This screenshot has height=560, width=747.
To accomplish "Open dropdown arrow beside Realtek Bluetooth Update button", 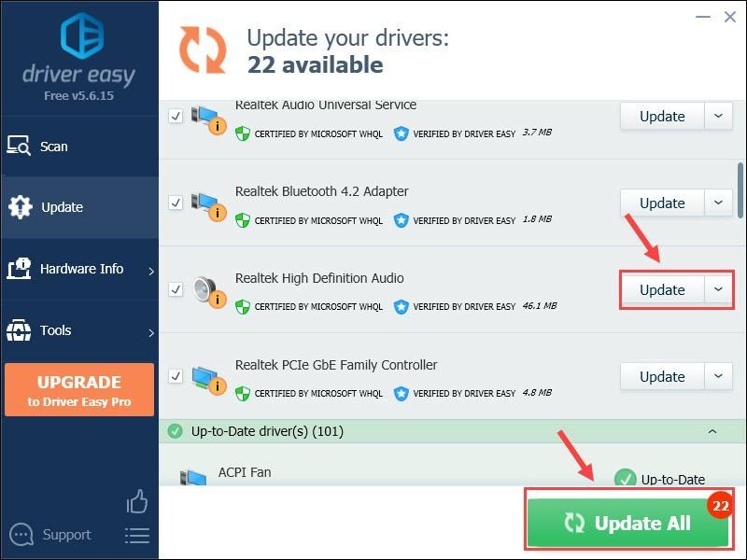I will coord(718,203).
